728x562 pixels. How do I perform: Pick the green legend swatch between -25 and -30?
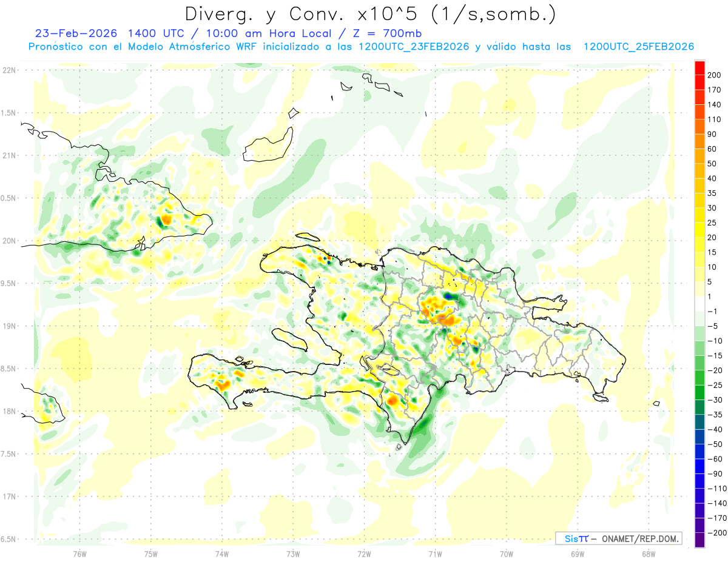pos(699,393)
